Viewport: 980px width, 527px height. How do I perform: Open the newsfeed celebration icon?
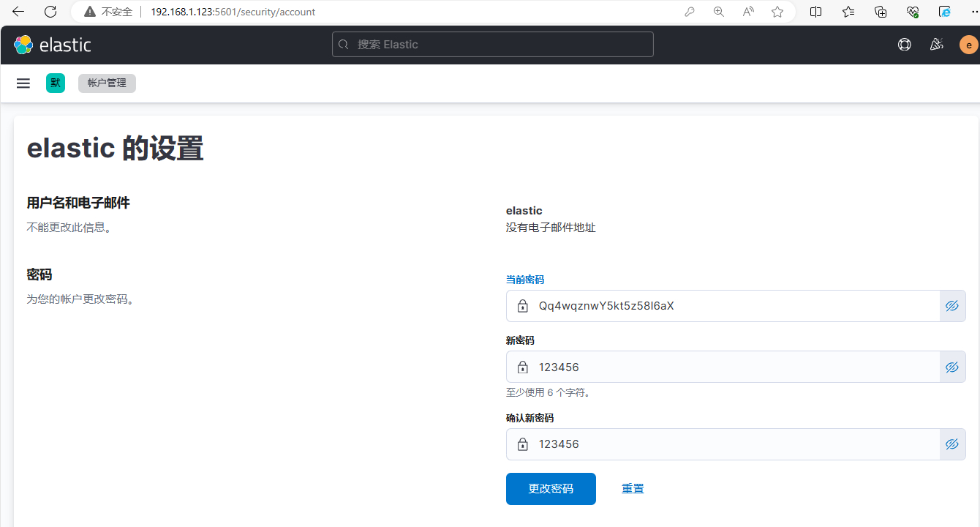(x=936, y=45)
